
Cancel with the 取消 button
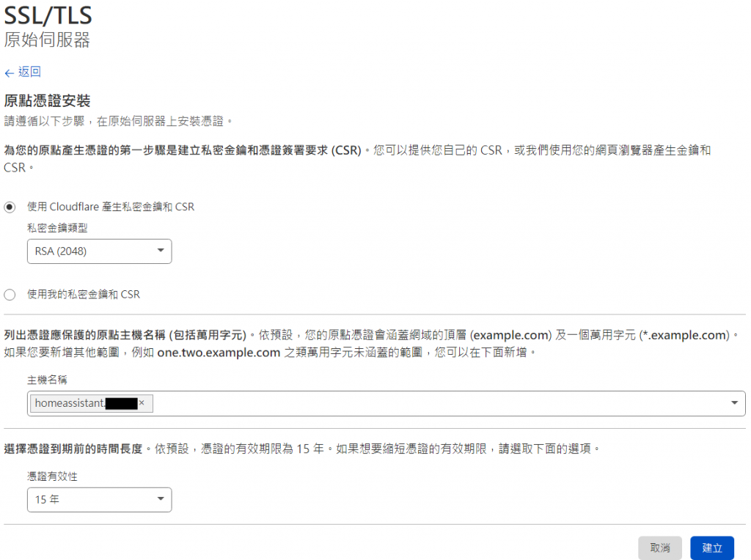[x=659, y=548]
